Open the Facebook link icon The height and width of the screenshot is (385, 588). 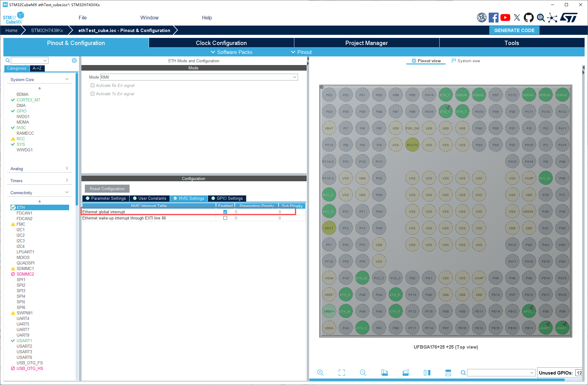click(x=493, y=18)
